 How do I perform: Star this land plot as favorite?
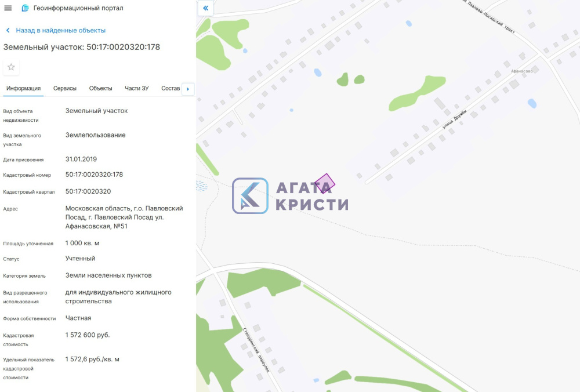pos(11,67)
